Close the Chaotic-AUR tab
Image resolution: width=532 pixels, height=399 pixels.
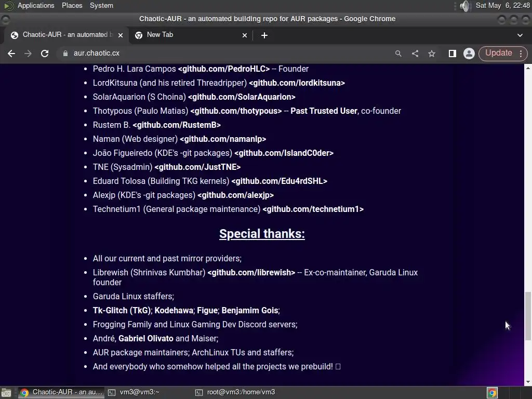pyautogui.click(x=121, y=35)
